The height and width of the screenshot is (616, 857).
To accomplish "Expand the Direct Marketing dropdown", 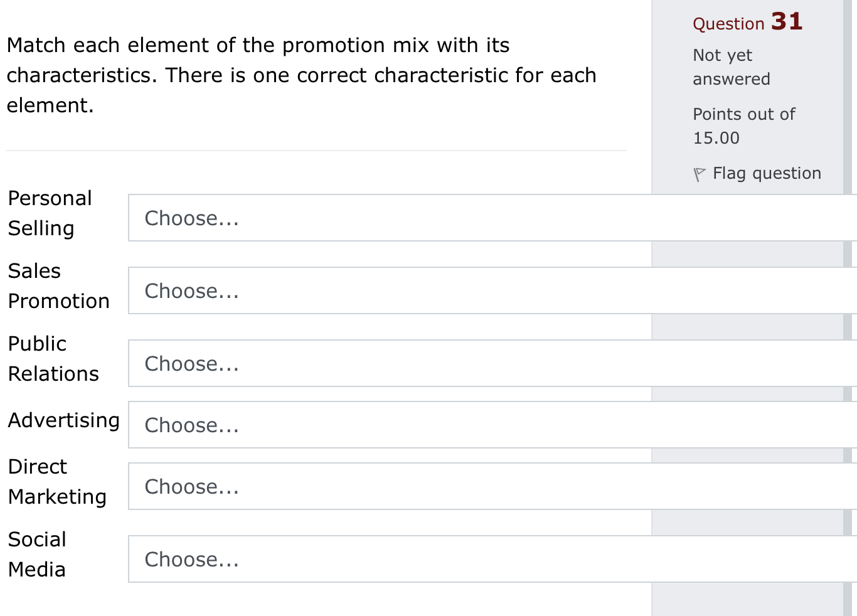I will pos(492,486).
